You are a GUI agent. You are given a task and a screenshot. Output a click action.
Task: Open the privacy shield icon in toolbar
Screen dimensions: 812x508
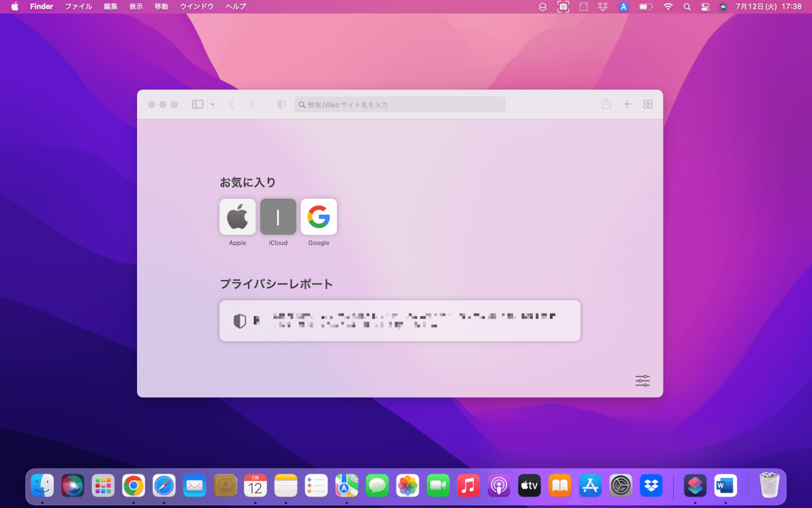pyautogui.click(x=282, y=104)
